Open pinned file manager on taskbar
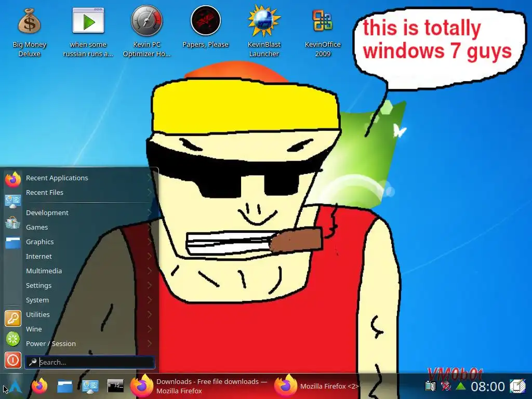Image resolution: width=532 pixels, height=399 pixels. [x=65, y=387]
